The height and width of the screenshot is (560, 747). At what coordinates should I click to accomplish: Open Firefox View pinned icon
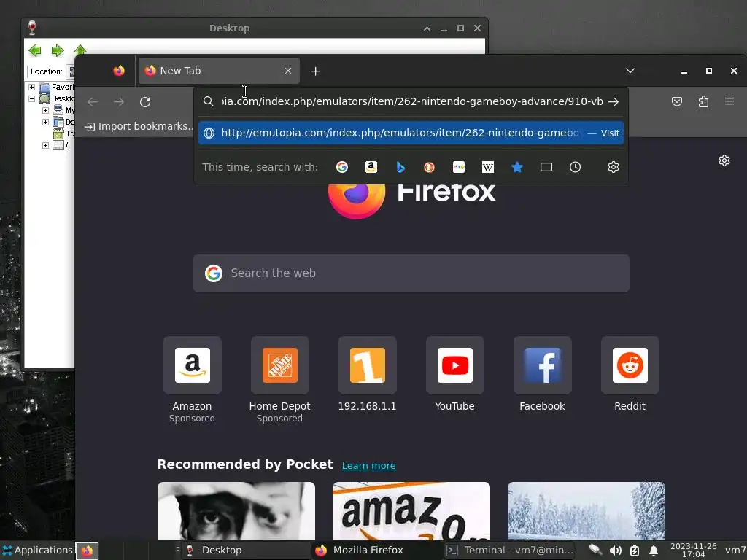point(119,71)
